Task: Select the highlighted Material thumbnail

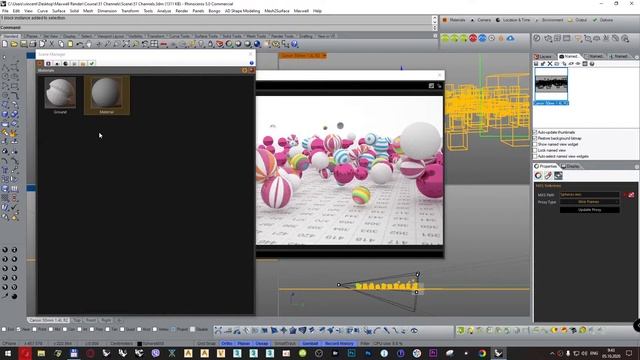Action: 107,96
